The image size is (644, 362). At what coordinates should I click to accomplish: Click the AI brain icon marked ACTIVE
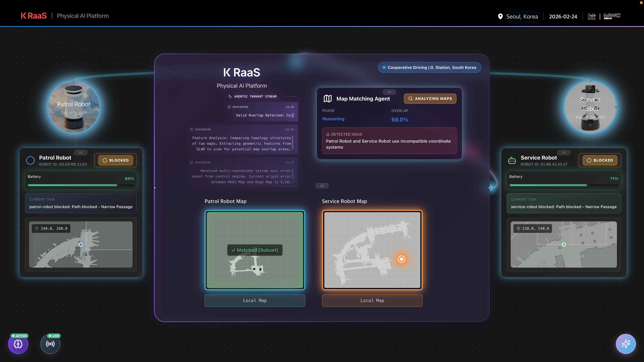tap(18, 344)
